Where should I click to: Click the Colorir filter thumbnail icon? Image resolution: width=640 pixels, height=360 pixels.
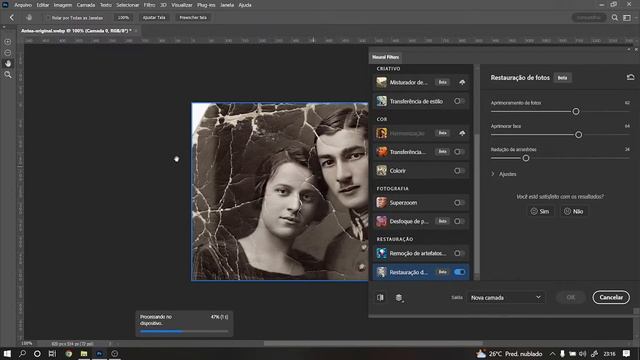click(382, 171)
